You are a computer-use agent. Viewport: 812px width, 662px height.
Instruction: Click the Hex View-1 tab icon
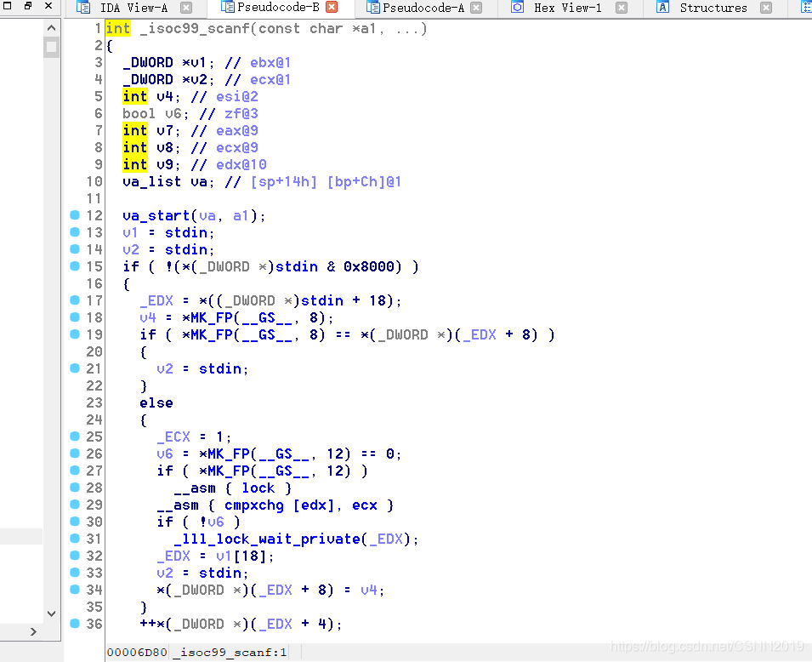click(517, 8)
